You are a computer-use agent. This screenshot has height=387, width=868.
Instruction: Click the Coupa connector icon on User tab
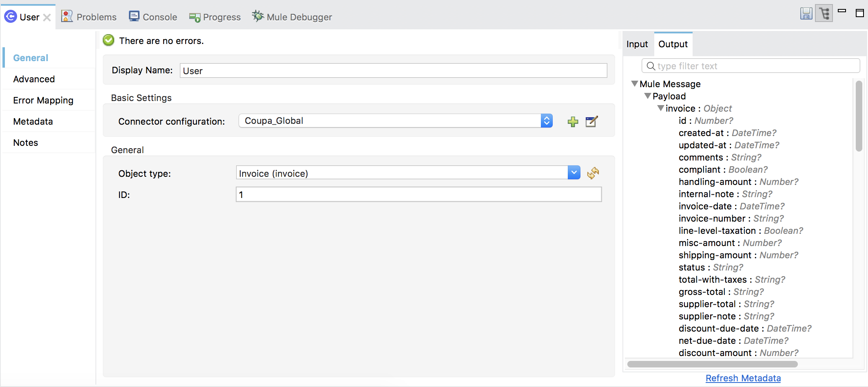point(10,17)
